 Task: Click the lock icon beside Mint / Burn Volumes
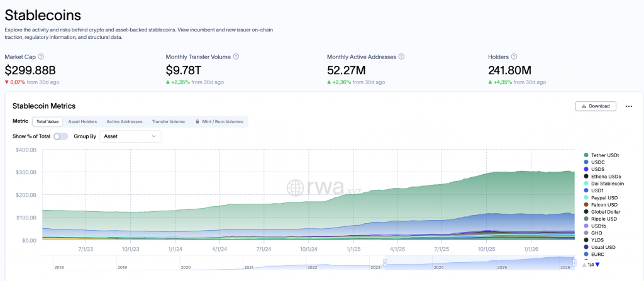point(197,122)
